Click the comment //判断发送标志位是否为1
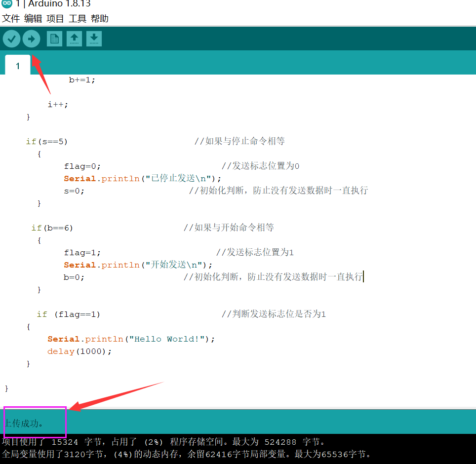 click(x=274, y=314)
